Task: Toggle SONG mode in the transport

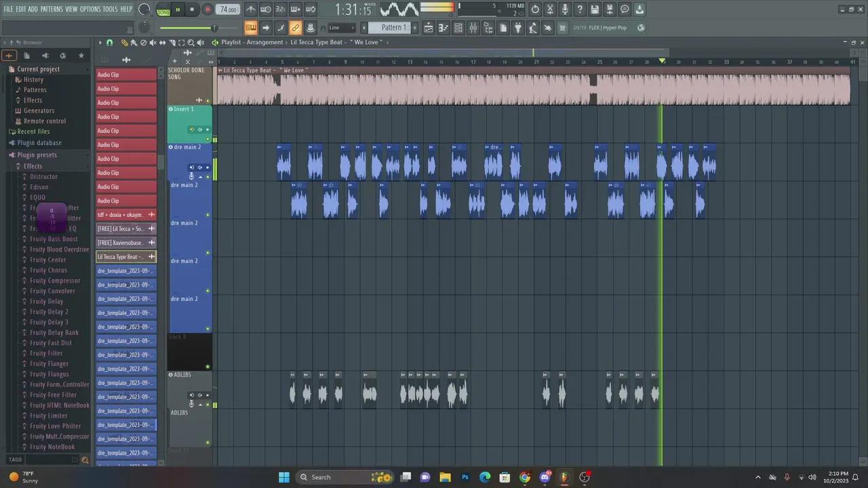Action: point(163,12)
